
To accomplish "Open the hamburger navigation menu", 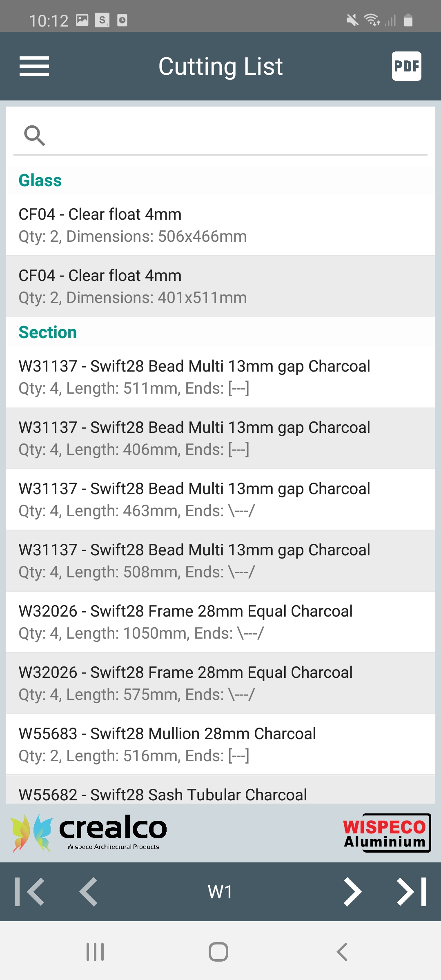I will (34, 66).
